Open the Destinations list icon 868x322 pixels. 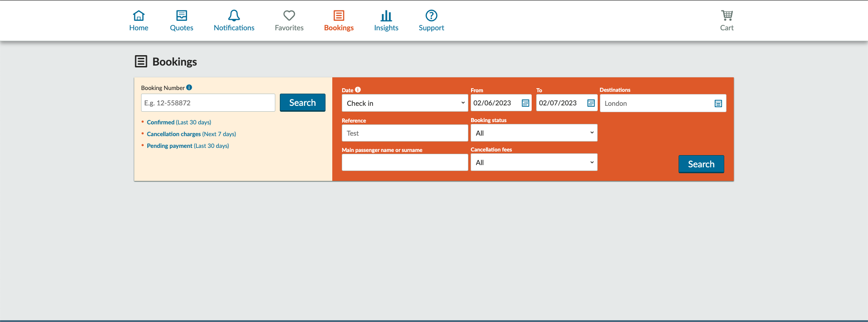[718, 104]
